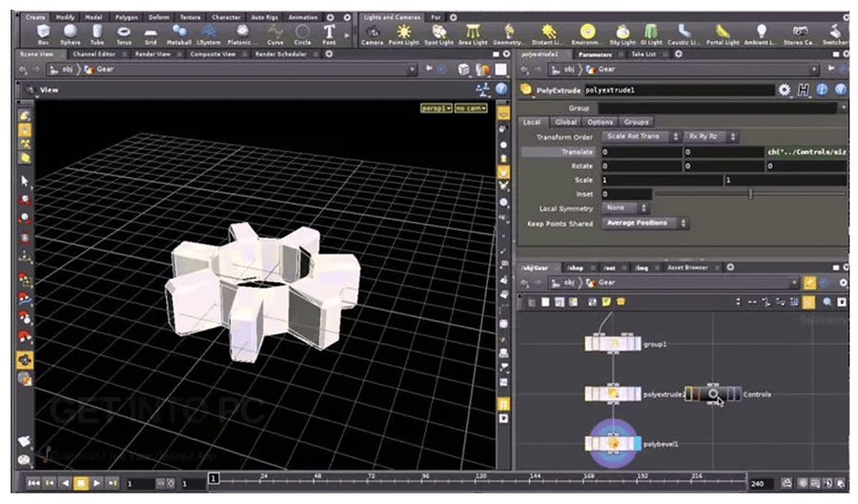Add a GI Light

tap(651, 34)
